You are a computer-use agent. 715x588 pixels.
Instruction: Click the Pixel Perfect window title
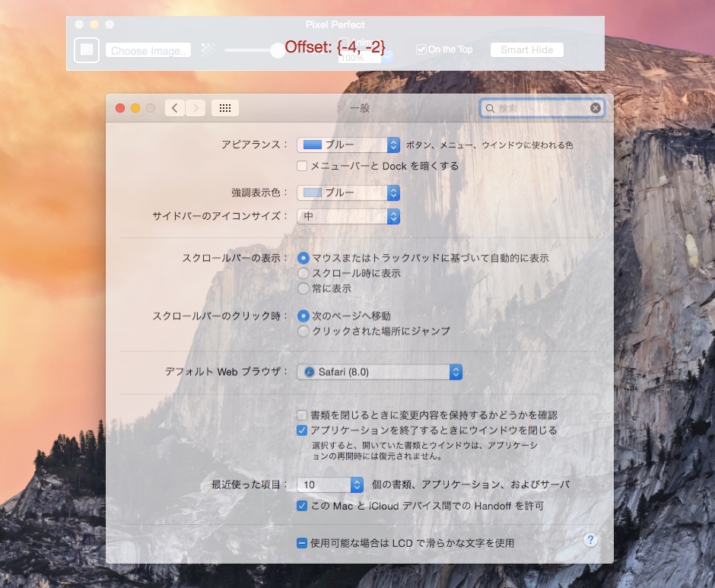(x=335, y=24)
